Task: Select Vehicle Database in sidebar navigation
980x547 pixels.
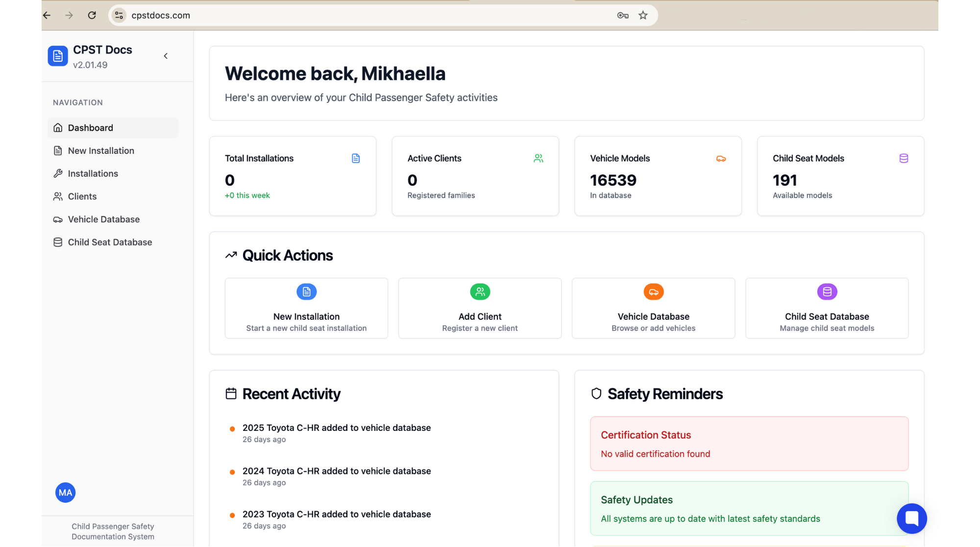Action: coord(104,219)
